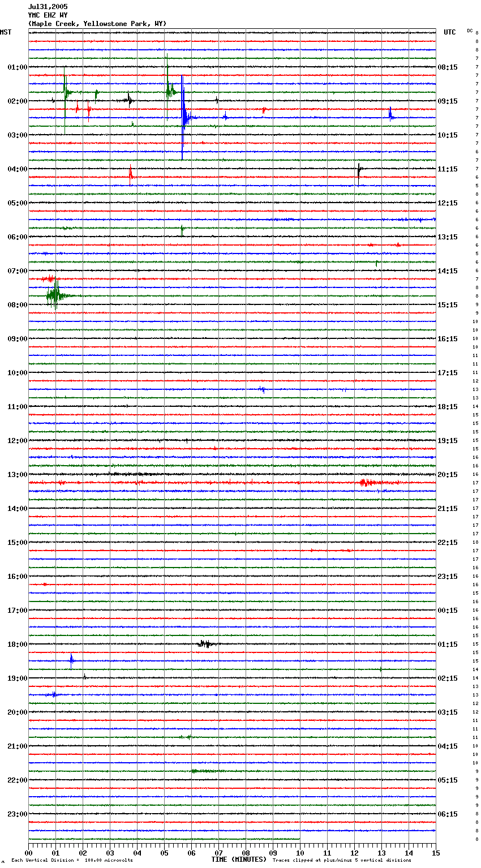The image size is (481, 868).
Task: Click the '05' minute tick label
Action: pyautogui.click(x=164, y=853)
